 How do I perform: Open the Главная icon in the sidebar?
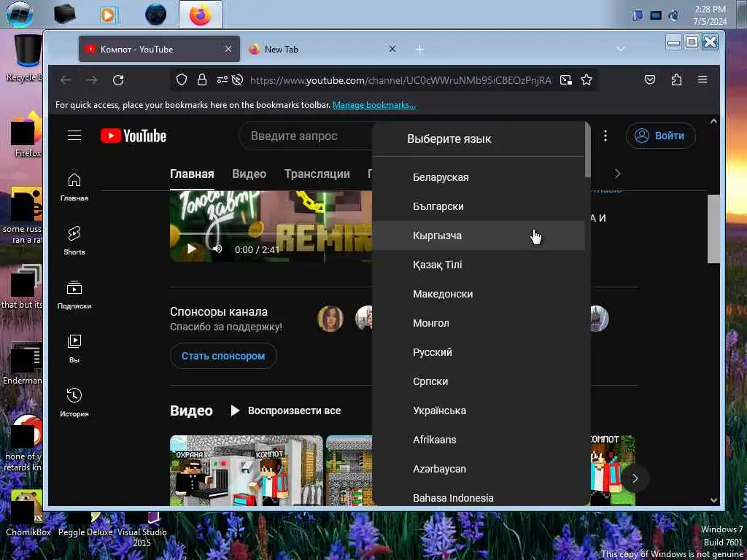[x=74, y=187]
